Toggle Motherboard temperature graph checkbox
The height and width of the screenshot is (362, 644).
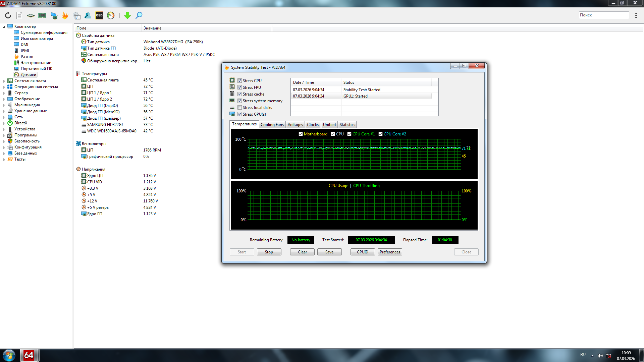point(301,134)
